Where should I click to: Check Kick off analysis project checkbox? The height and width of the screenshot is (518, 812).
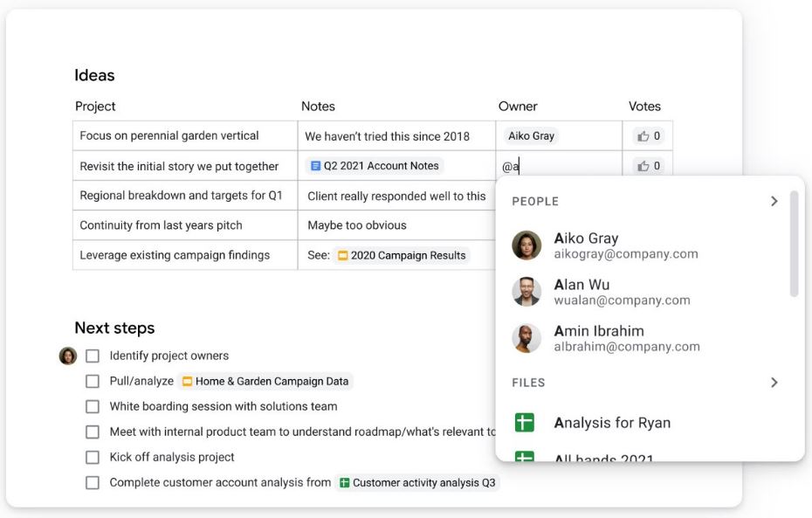(x=93, y=458)
